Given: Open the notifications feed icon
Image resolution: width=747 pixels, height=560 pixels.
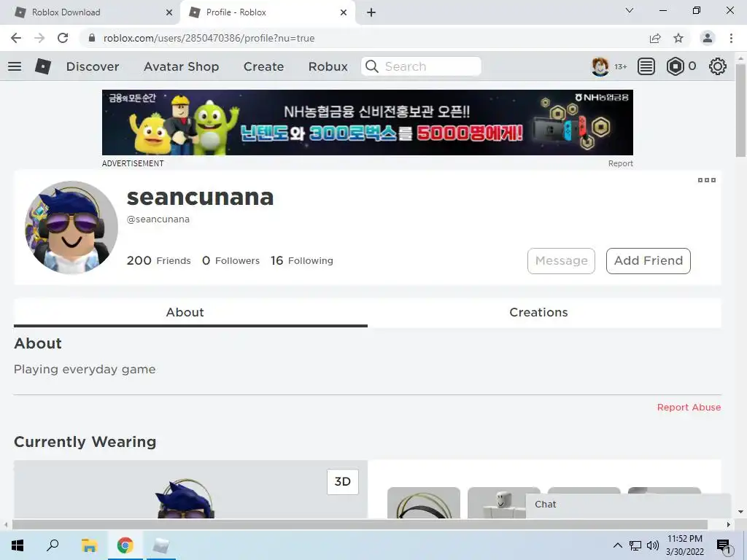Looking at the screenshot, I should (646, 66).
